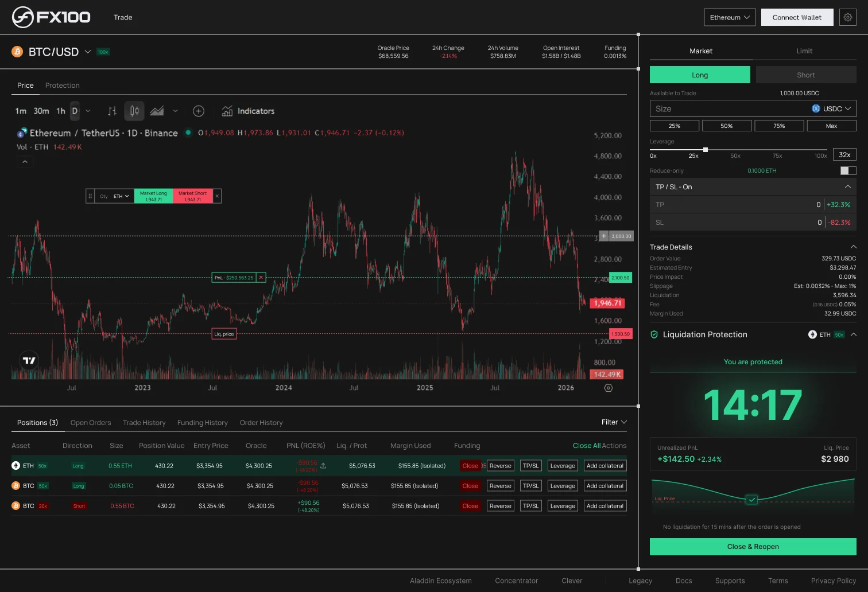Click Close All in positions header

(x=586, y=446)
